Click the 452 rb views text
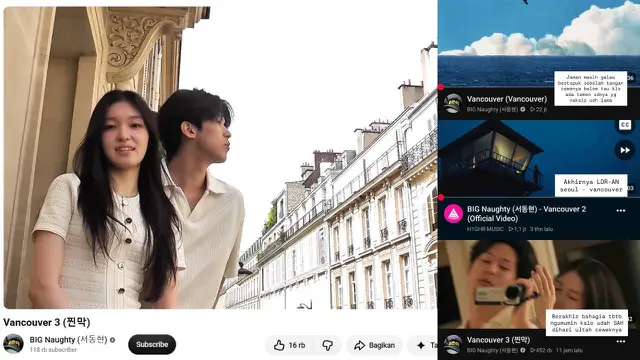The height and width of the screenshot is (360, 640). [x=541, y=350]
